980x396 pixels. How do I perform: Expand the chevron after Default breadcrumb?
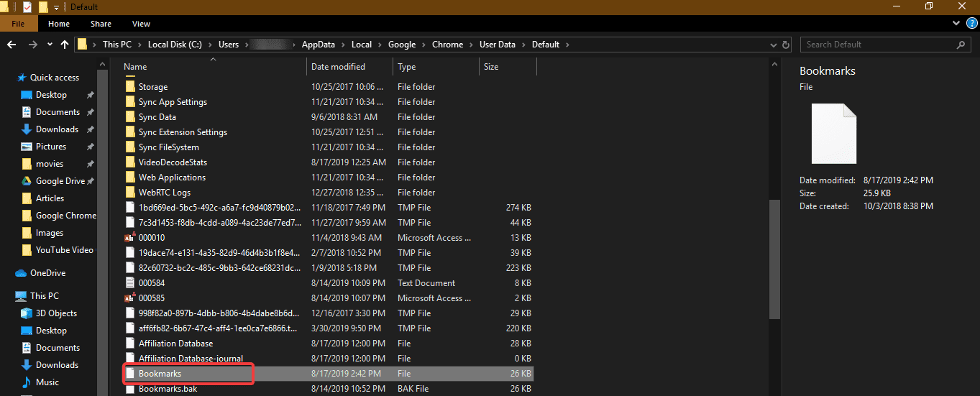(567, 45)
